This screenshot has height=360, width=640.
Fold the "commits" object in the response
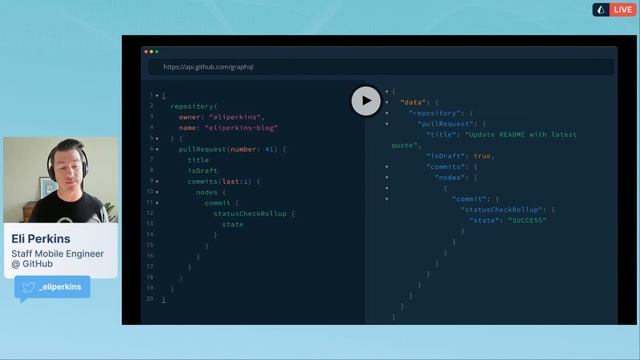click(x=387, y=167)
